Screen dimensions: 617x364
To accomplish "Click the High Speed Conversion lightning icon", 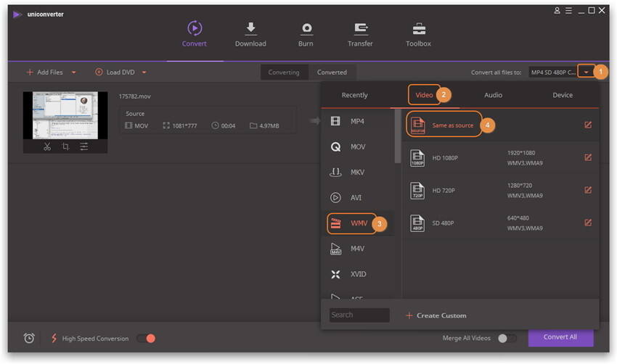I will pos(54,338).
